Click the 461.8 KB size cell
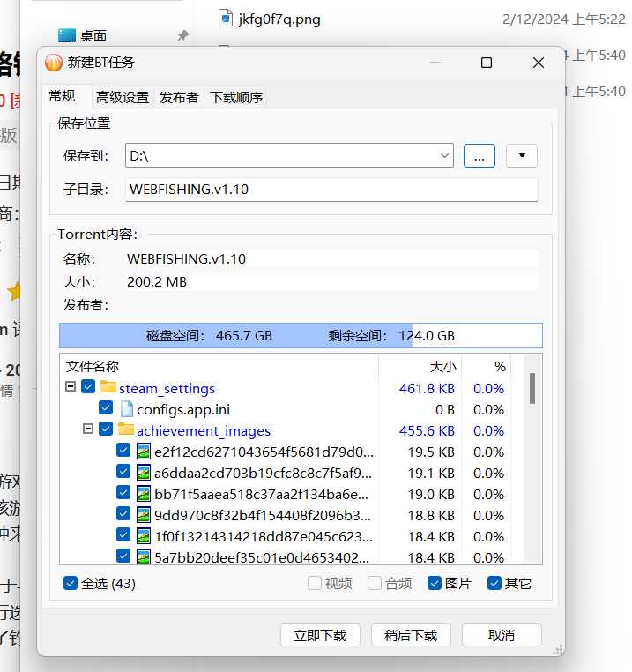This screenshot has width=632, height=672. [427, 388]
